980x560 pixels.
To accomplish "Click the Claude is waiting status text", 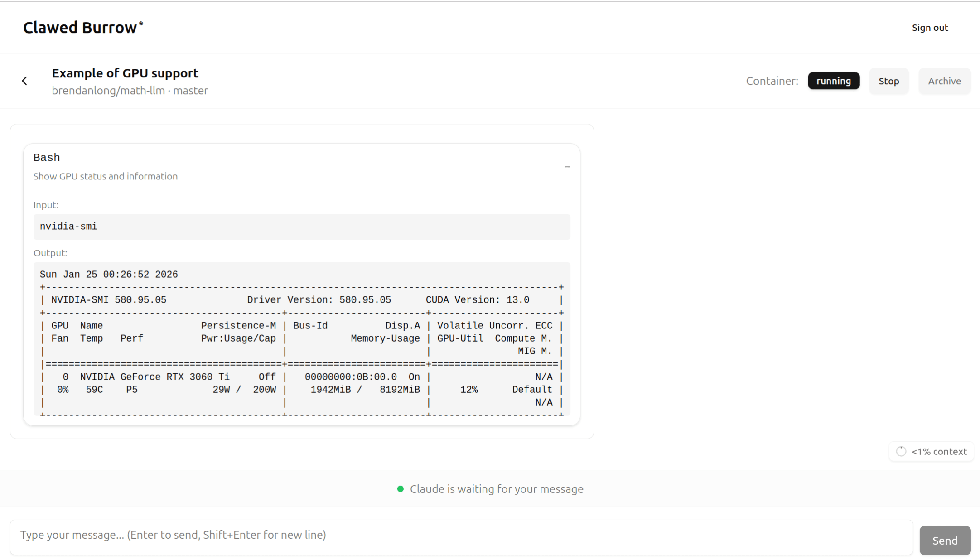I will click(x=496, y=489).
